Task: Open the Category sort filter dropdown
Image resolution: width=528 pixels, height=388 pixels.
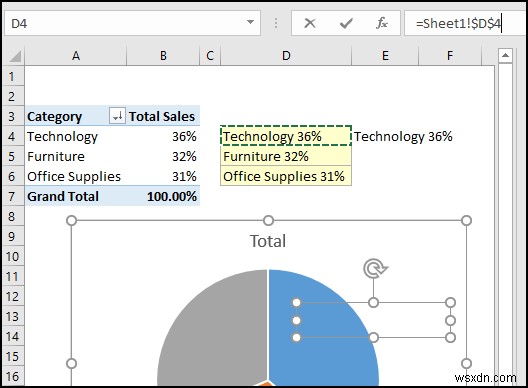Action: coord(117,116)
